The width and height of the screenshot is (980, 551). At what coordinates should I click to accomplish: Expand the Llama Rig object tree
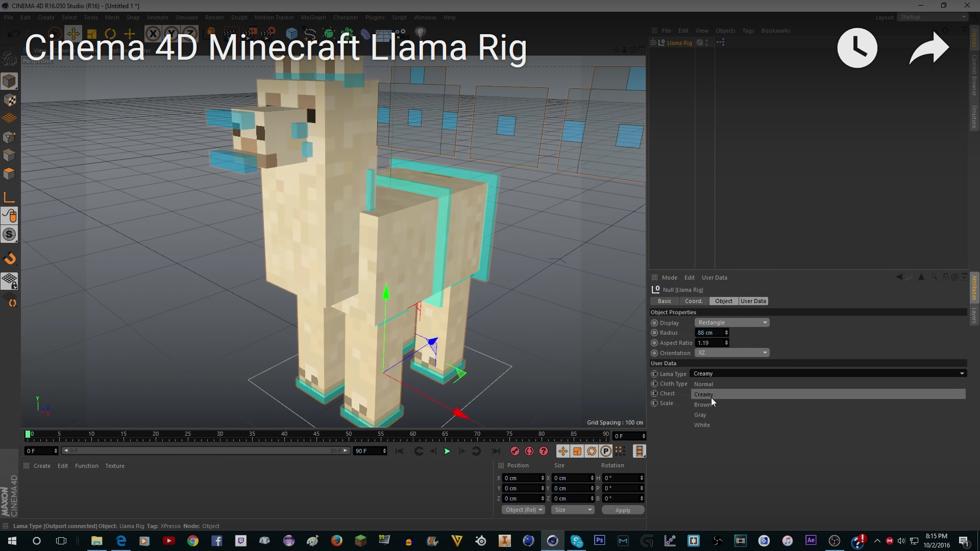coord(653,43)
